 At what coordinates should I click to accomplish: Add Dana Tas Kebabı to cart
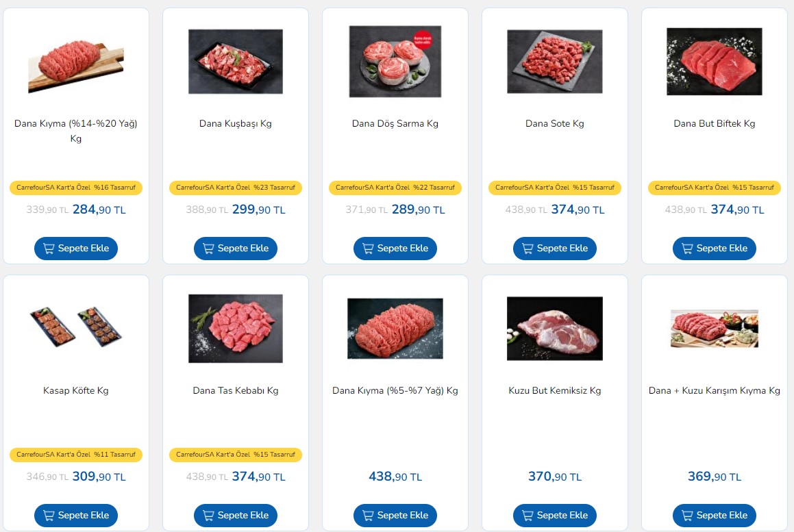click(236, 516)
